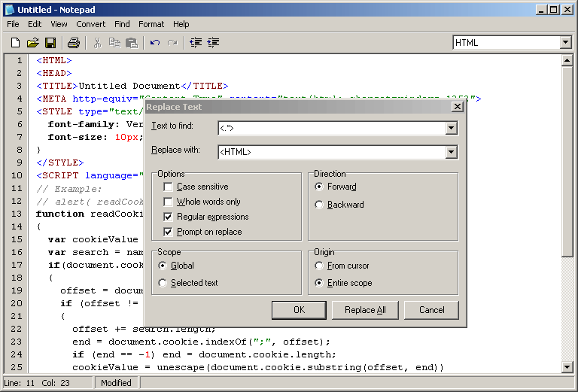Open the Find menu

coord(122,24)
